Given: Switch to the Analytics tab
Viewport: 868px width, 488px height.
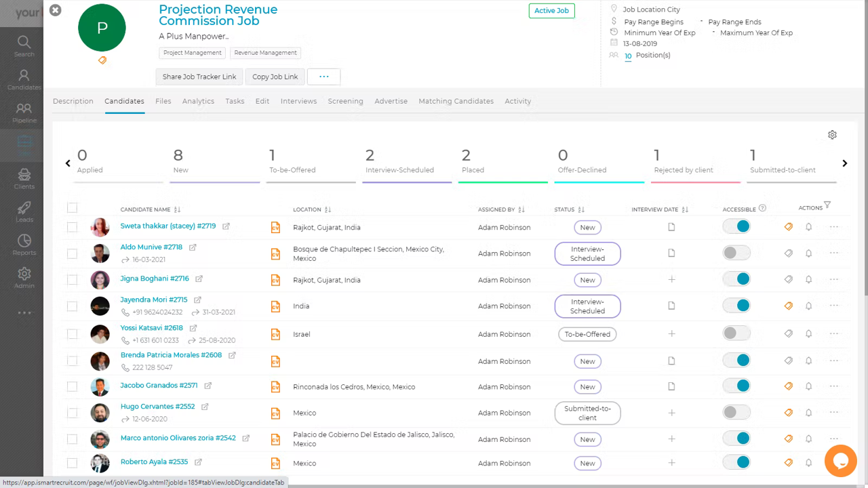Looking at the screenshot, I should [198, 101].
